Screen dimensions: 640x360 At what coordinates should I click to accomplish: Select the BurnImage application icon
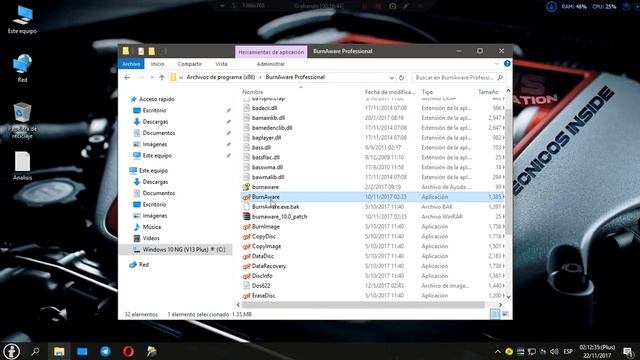click(x=246, y=227)
